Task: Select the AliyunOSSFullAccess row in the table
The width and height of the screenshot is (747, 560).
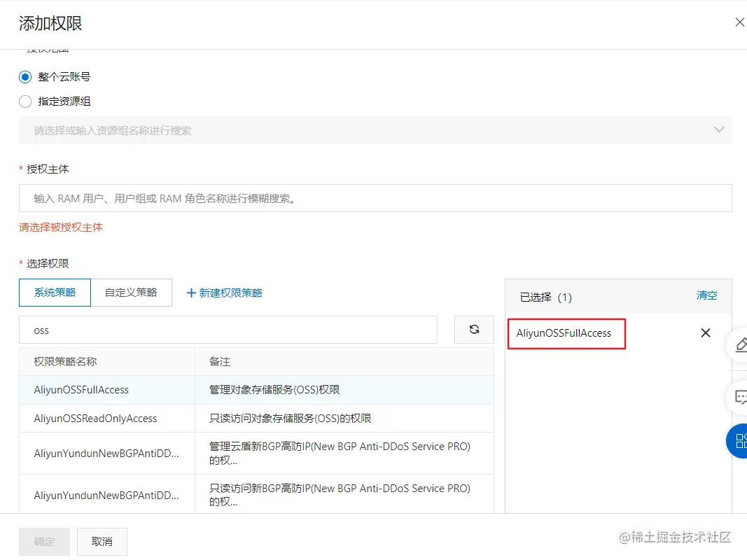Action: click(256, 390)
